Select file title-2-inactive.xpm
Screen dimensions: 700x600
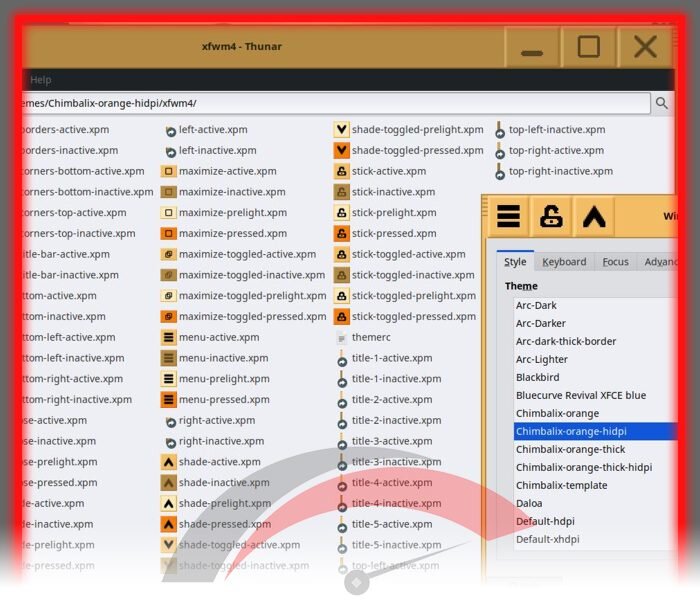[x=396, y=421]
